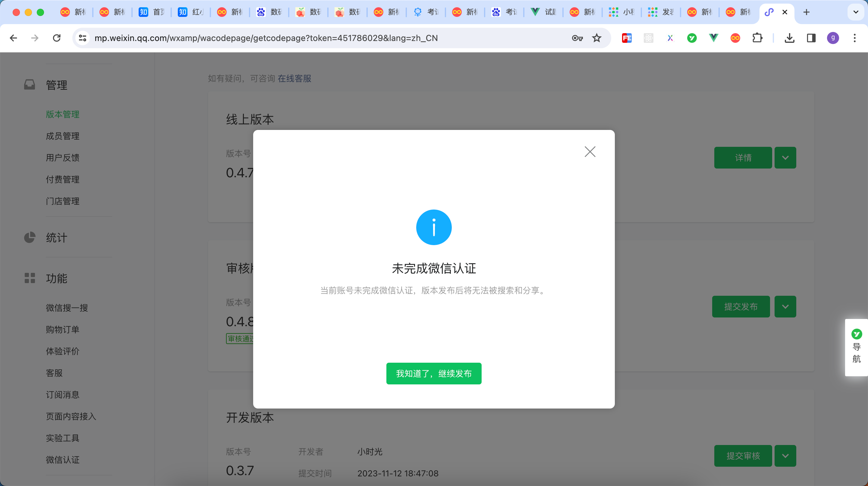The height and width of the screenshot is (486, 868).
Task: Click the password key icon in address bar
Action: pos(577,38)
